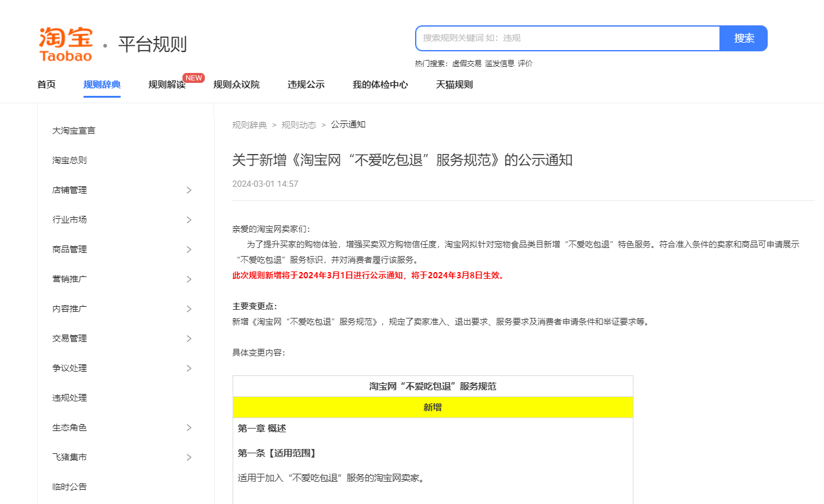Image resolution: width=824 pixels, height=504 pixels.
Task: Click the yellow 新增 table header row
Action: tap(433, 408)
